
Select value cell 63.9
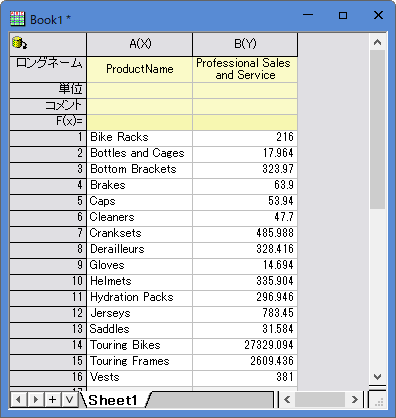245,186
